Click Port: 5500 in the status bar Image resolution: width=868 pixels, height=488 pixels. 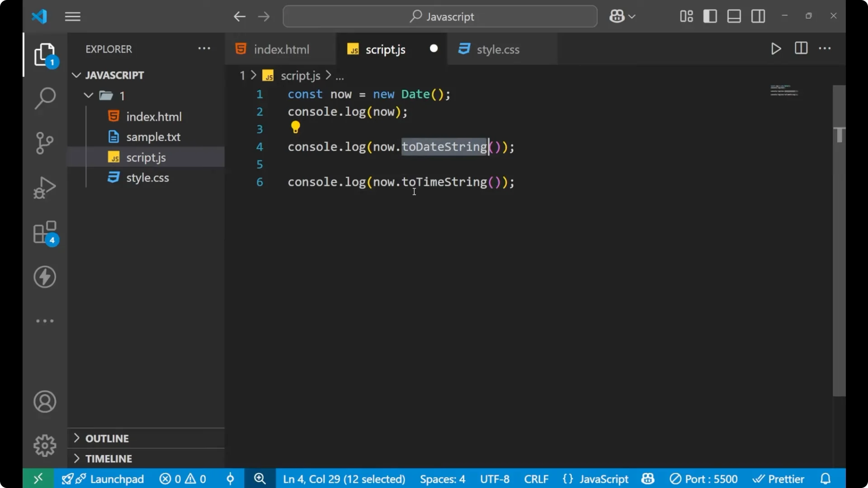(704, 479)
